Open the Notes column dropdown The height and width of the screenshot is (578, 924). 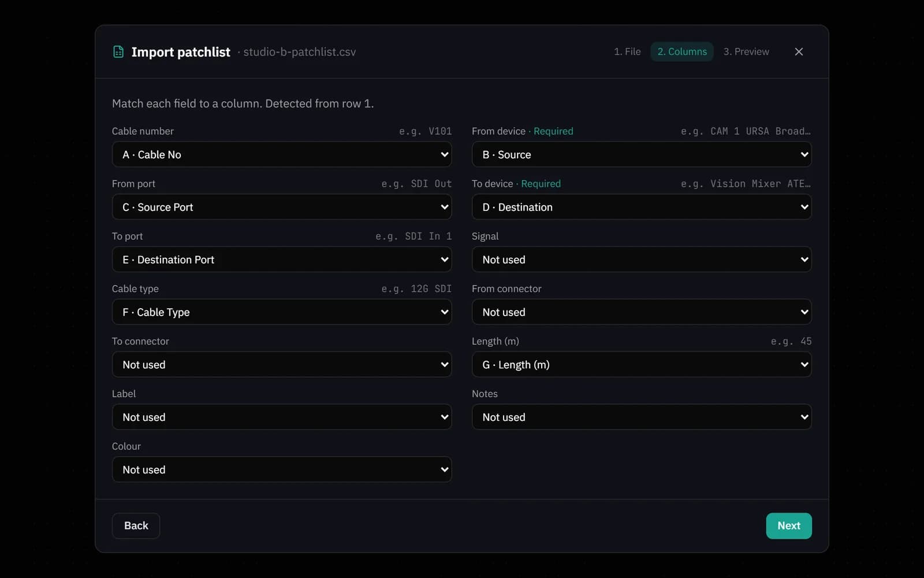642,417
